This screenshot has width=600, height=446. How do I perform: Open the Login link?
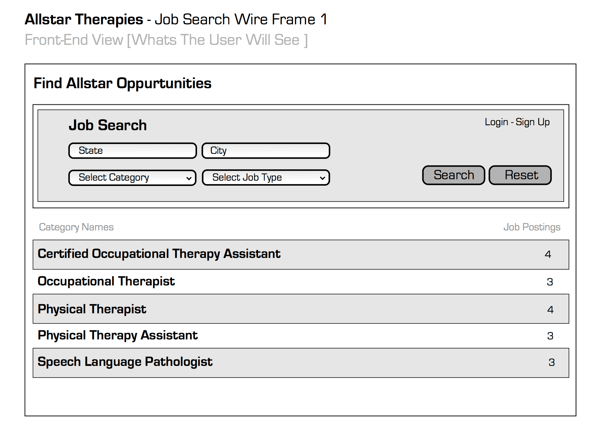496,122
